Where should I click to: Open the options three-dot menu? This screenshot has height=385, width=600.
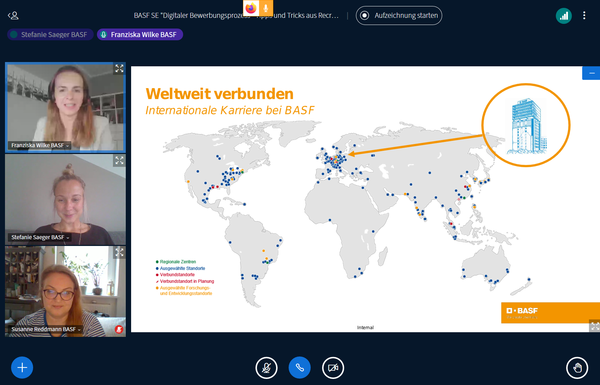coord(584,15)
